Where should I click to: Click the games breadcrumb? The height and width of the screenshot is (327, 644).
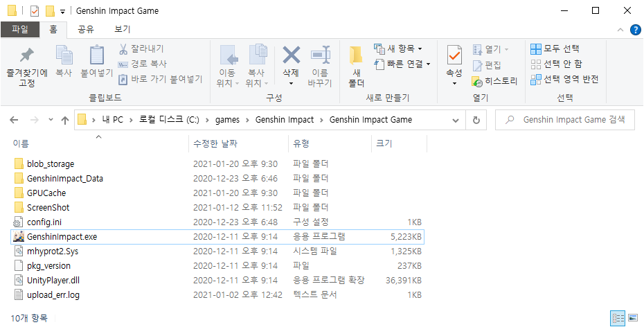tap(227, 120)
